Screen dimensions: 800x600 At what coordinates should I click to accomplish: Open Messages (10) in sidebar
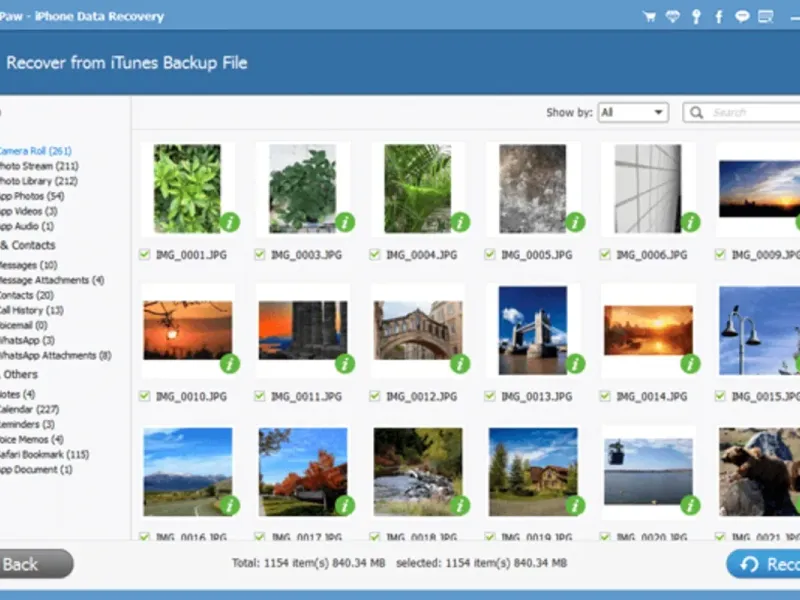pos(28,265)
